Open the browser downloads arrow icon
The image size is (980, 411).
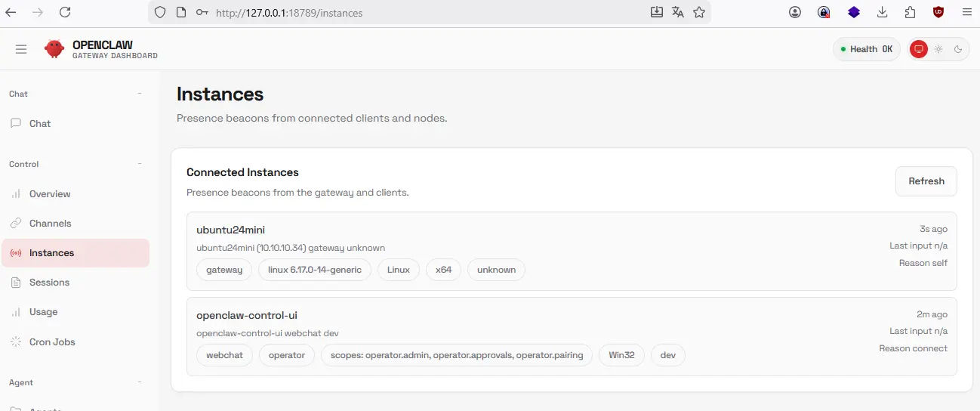coord(882,12)
